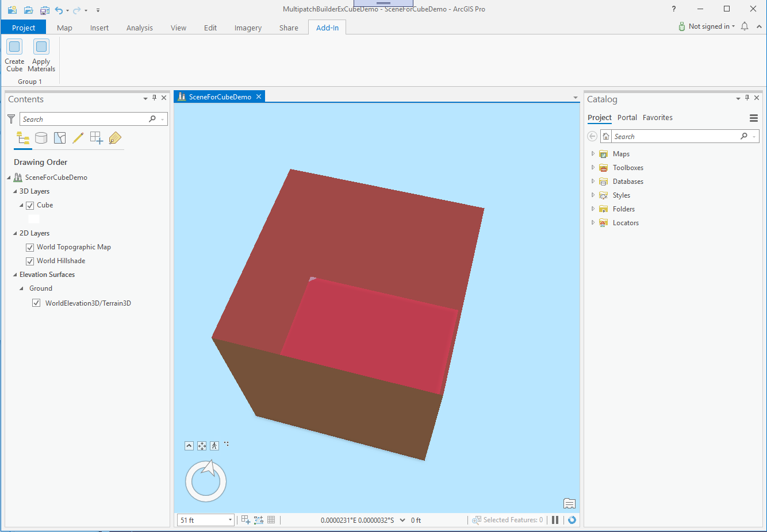The height and width of the screenshot is (532, 767).
Task: Select the Apply Materials tool
Action: click(x=41, y=55)
